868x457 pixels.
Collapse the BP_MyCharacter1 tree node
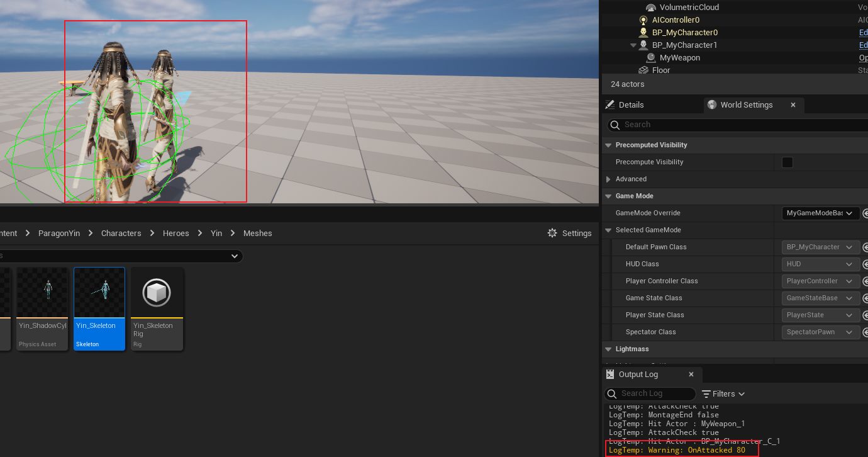pyautogui.click(x=633, y=45)
